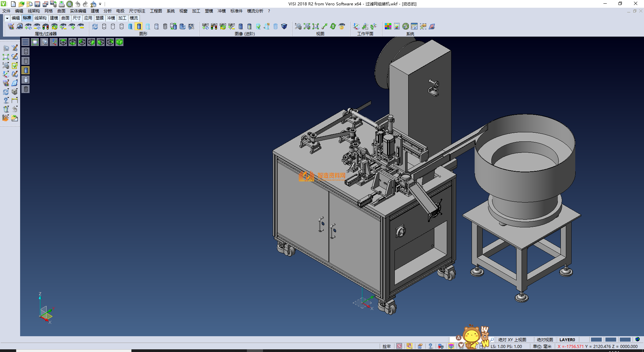Click the first blue color swatch in status bar
The image size is (644, 352).
[x=596, y=340]
